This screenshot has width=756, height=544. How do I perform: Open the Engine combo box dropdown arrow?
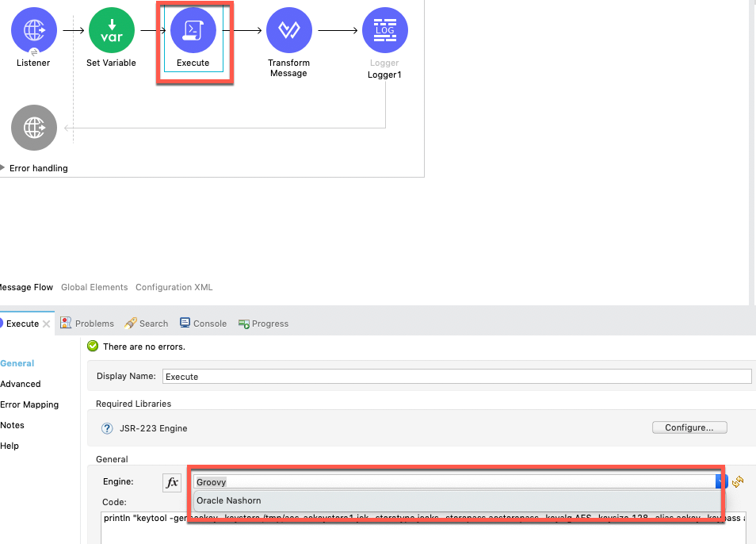(x=720, y=481)
